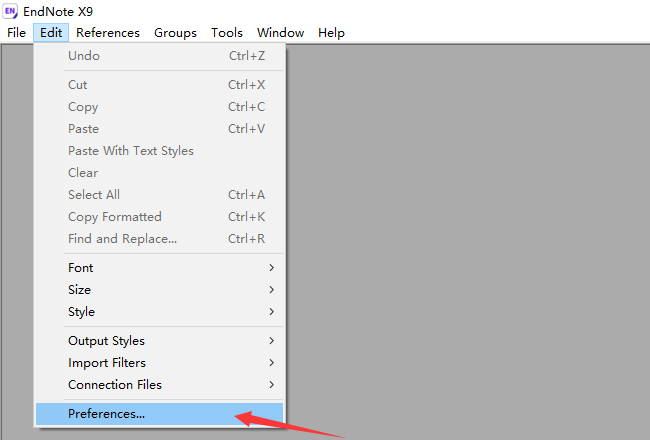
Task: Choose Find and Replace... entry
Action: 122,239
